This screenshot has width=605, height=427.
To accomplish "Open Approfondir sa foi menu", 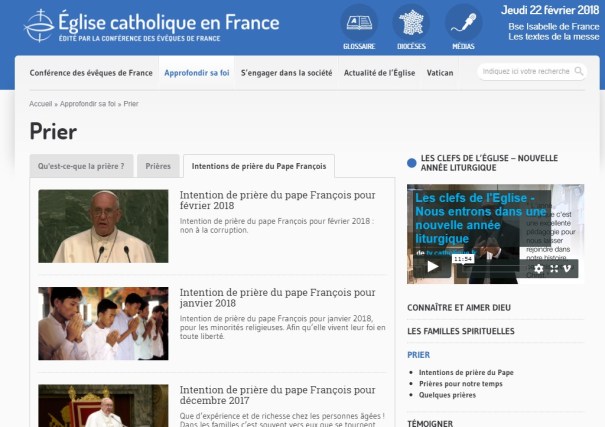I will tap(197, 73).
